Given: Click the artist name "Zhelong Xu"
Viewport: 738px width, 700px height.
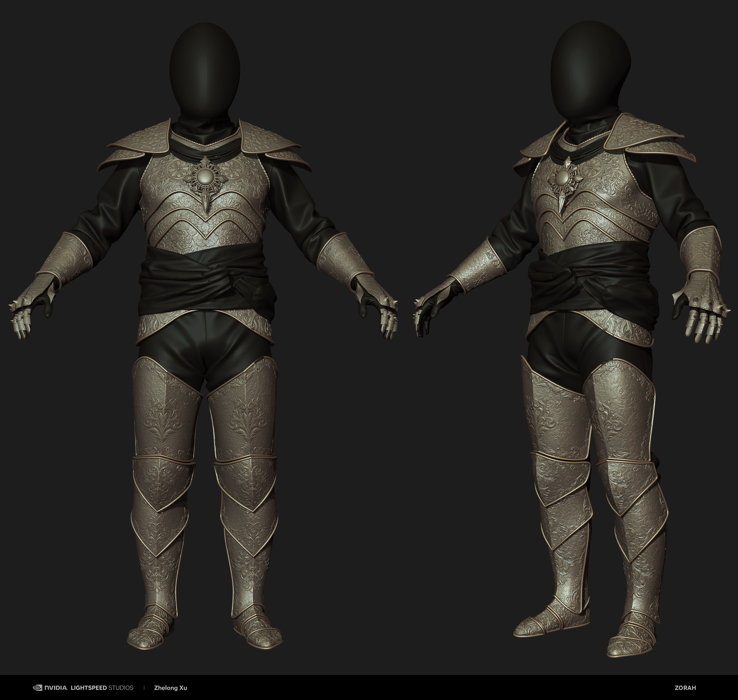Looking at the screenshot, I should click(x=170, y=688).
